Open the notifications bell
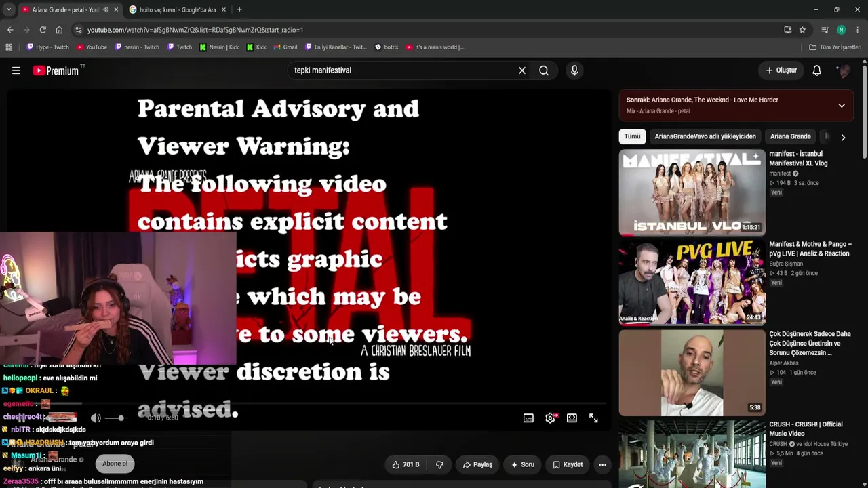The height and width of the screenshot is (488, 868). point(817,70)
